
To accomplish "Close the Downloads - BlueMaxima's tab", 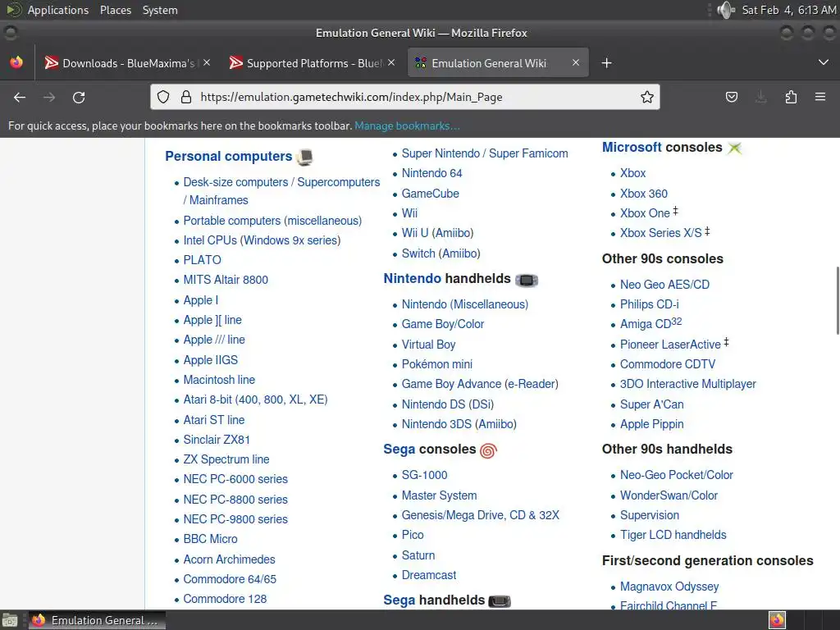I will (x=207, y=62).
